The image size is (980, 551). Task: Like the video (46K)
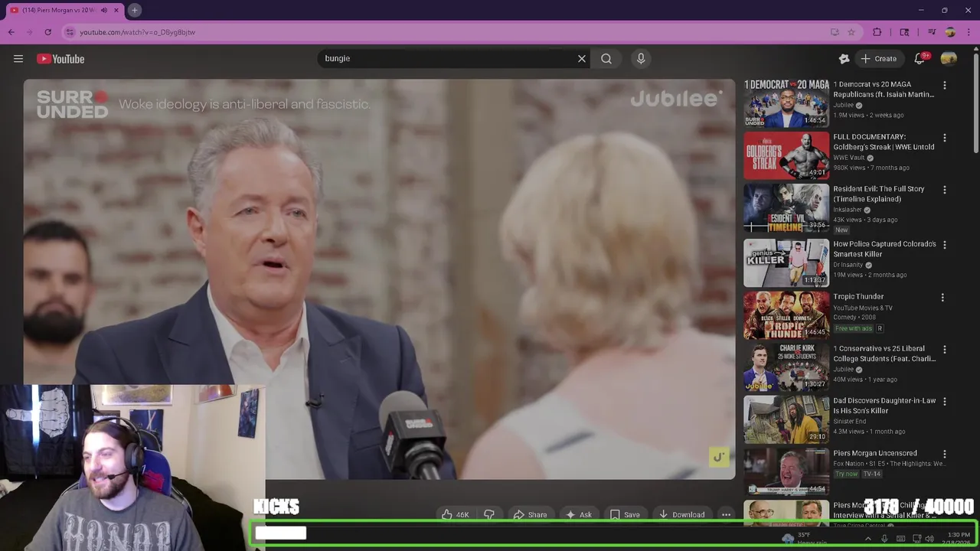point(455,515)
